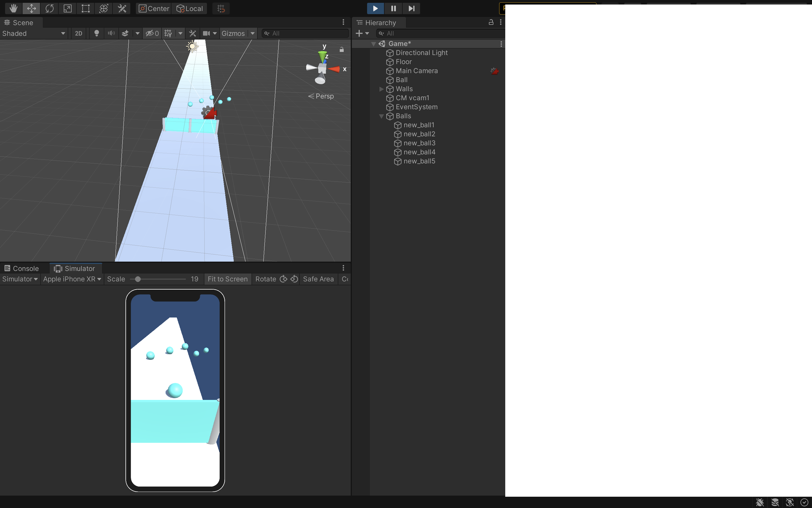This screenshot has height=508, width=812.
Task: Select Main Camera in Hierarchy
Action: pyautogui.click(x=416, y=71)
